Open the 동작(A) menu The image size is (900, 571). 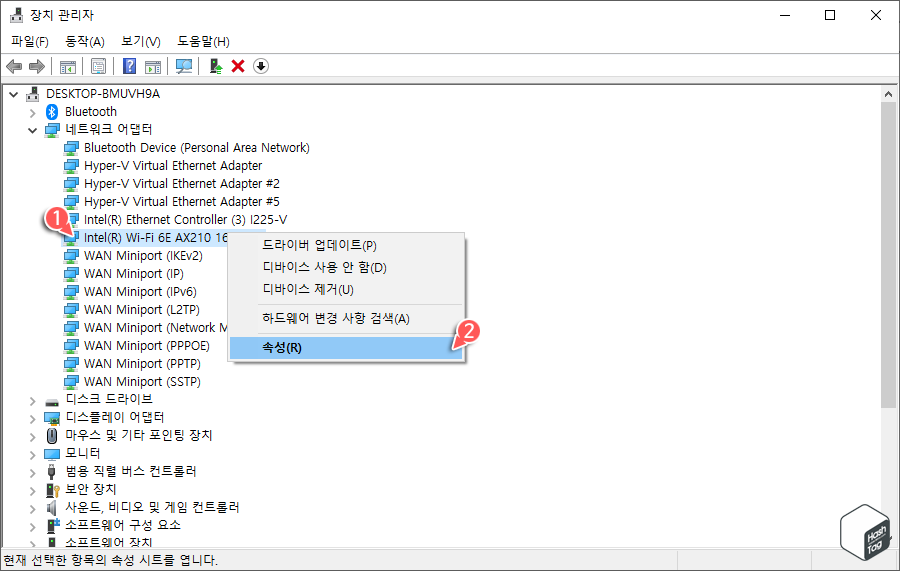85,41
